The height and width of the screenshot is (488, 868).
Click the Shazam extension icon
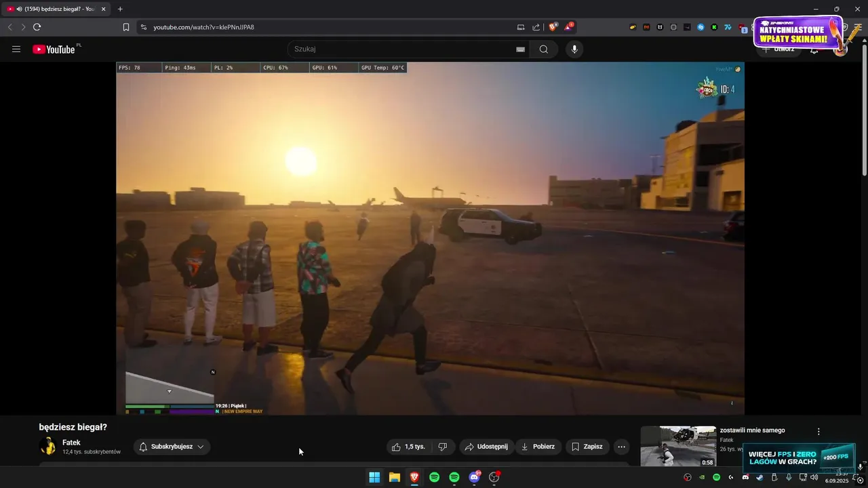pyautogui.click(x=701, y=27)
